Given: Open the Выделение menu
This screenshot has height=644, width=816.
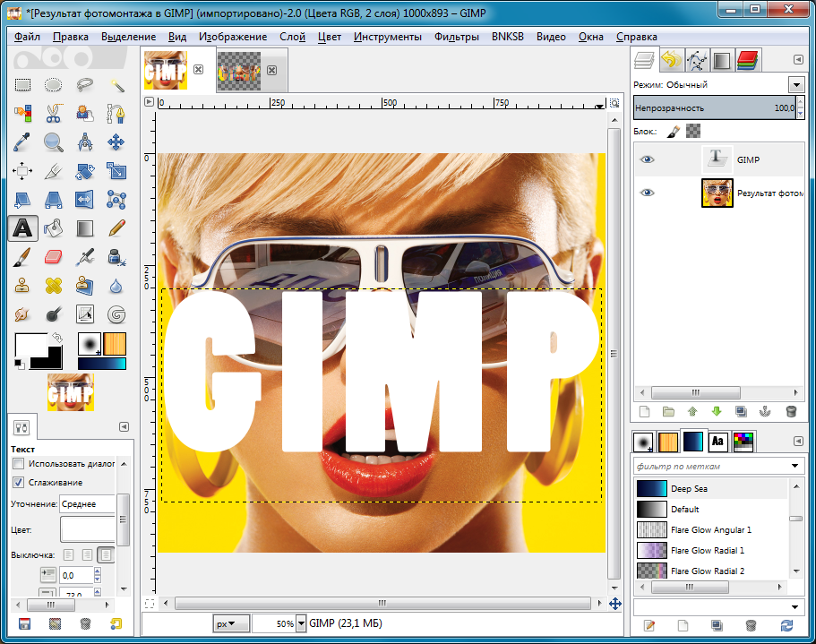Looking at the screenshot, I should 129,37.
